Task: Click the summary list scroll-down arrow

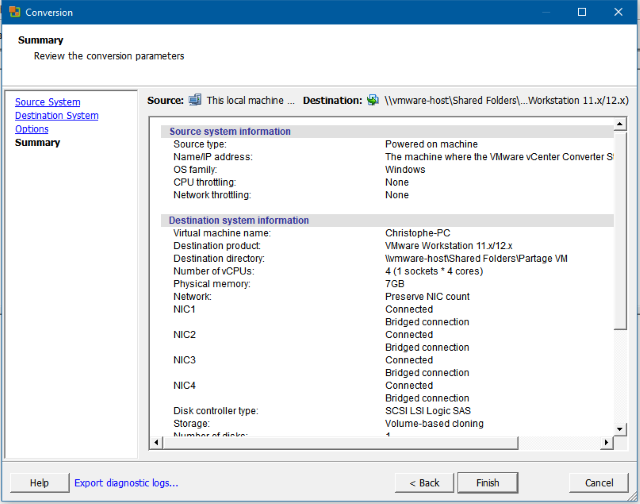Action: pyautogui.click(x=621, y=430)
